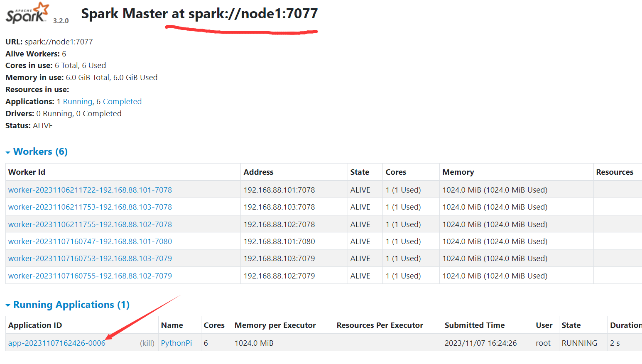Open worker-20231106211722-192.168.88.101-7078 link

coord(90,190)
